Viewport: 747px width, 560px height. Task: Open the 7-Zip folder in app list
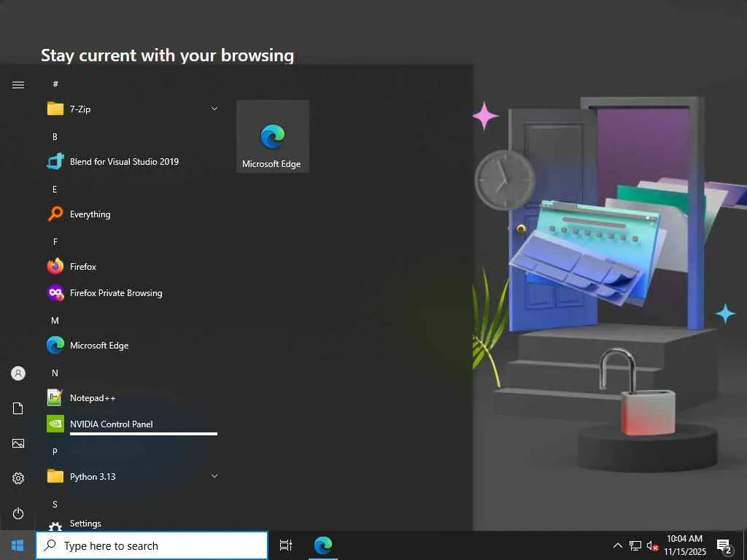pyautogui.click(x=133, y=109)
